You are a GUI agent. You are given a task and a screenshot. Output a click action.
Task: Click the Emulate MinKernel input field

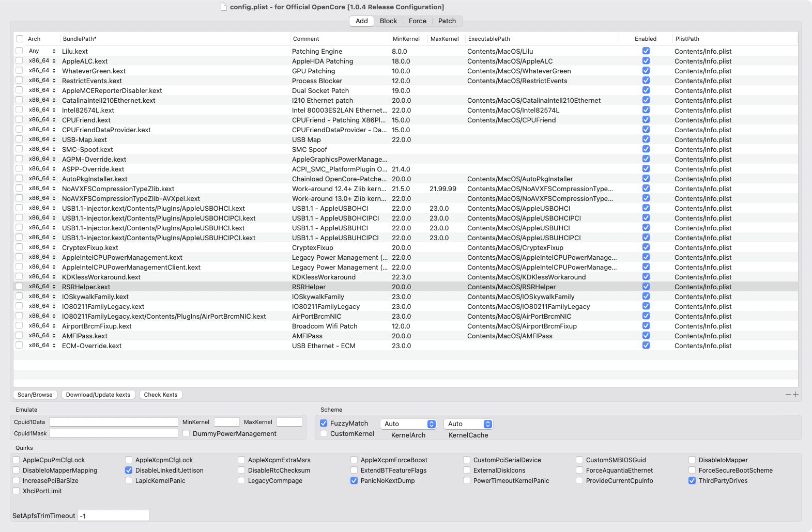(x=227, y=422)
